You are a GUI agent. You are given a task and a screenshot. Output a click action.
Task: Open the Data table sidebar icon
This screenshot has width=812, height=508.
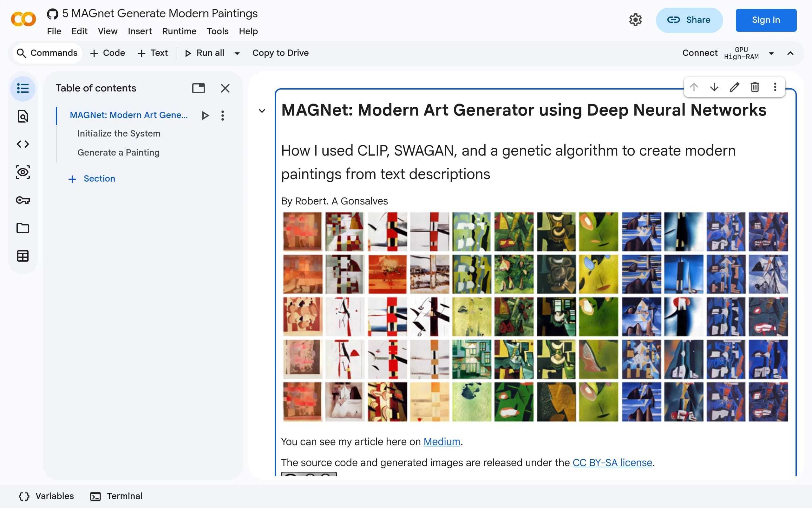pos(23,256)
